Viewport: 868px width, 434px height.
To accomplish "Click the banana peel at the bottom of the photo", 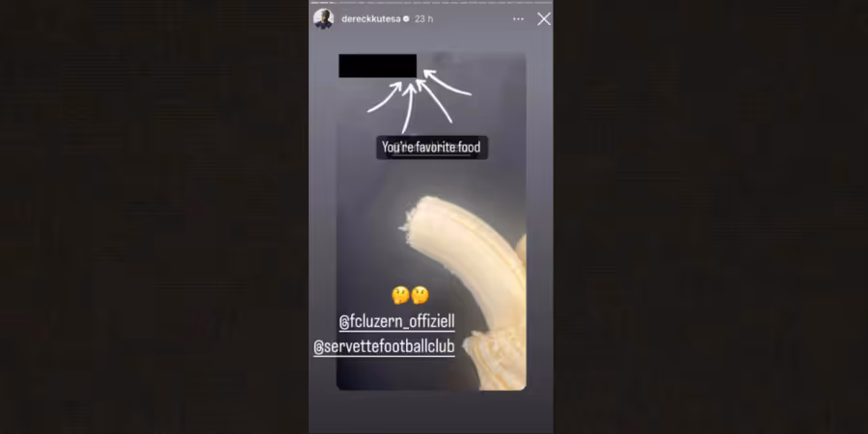I will (x=496, y=360).
